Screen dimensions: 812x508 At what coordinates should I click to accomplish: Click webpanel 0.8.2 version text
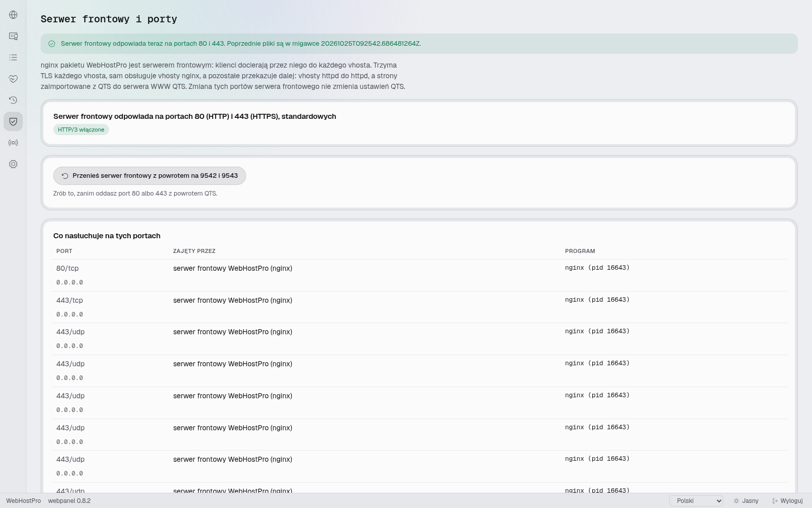point(70,501)
